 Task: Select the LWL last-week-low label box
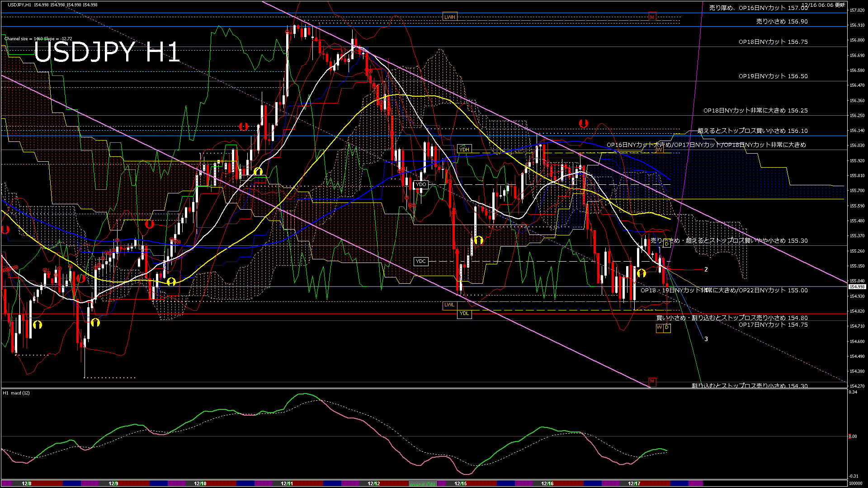pos(449,306)
